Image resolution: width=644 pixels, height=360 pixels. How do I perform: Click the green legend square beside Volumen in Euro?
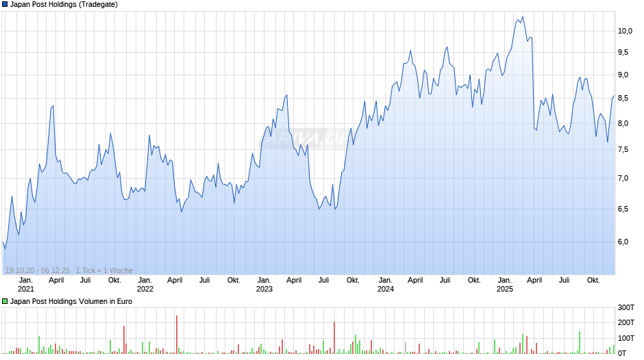coord(5,301)
